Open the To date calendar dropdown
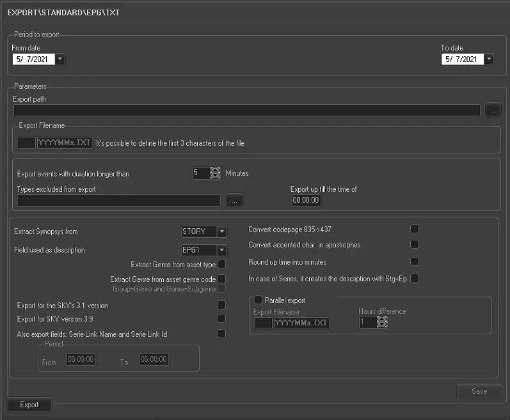Viewport: 510px width, 420px height. pyautogui.click(x=488, y=59)
